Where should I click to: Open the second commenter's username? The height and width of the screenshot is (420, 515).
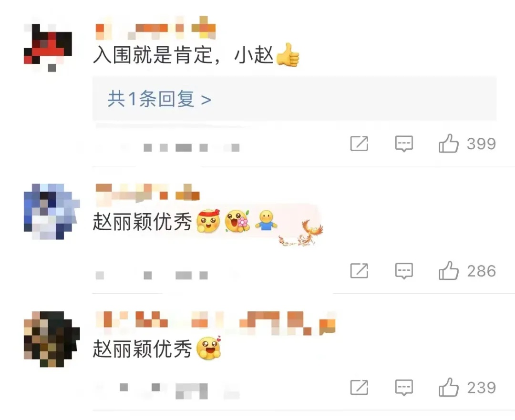coord(147,192)
